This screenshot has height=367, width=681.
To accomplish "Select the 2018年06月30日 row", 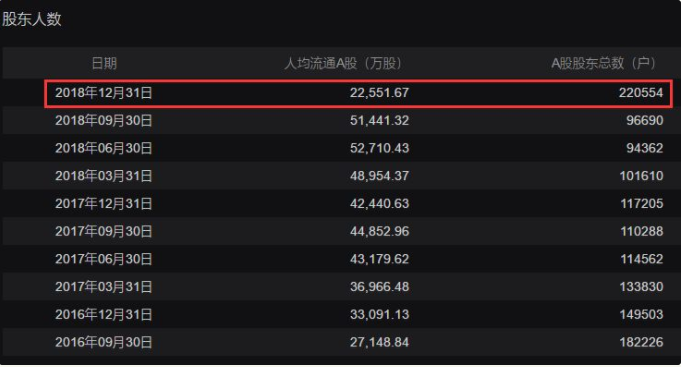I will pos(340,149).
